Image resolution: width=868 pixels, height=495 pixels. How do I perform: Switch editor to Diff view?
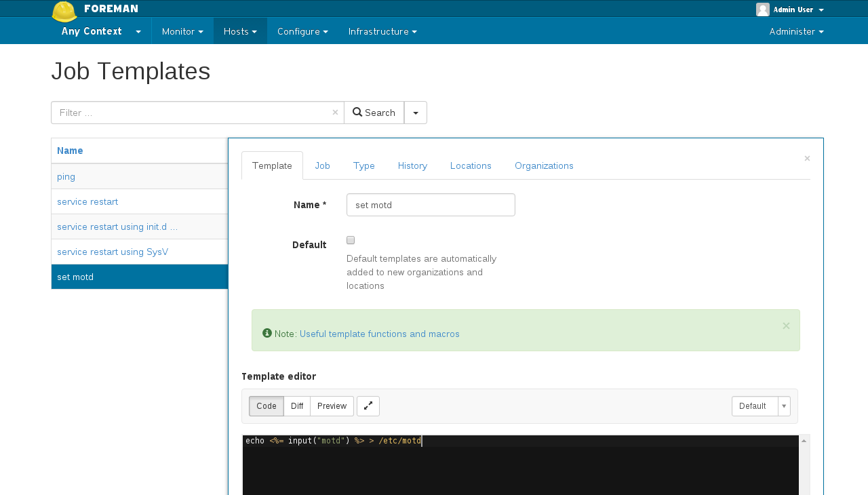pyautogui.click(x=297, y=406)
